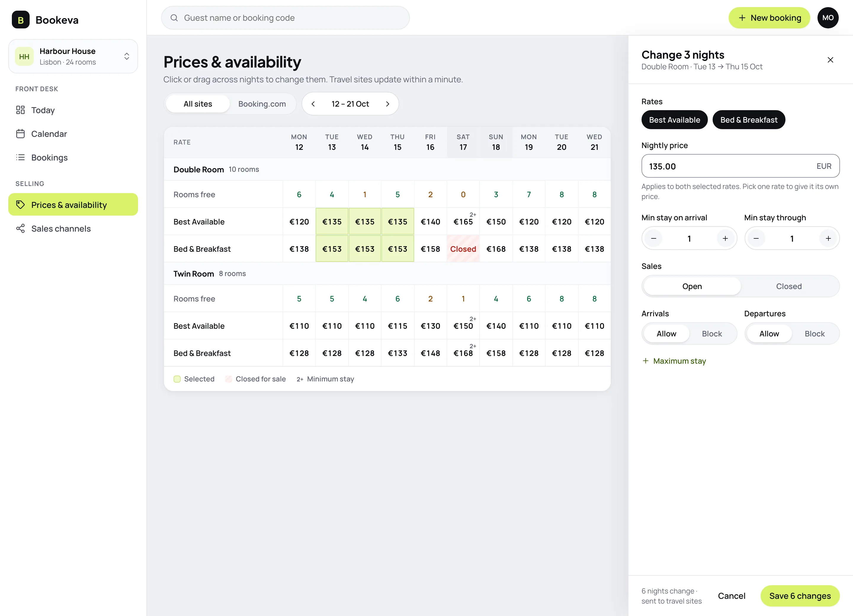Click the guest name search field
This screenshot has width=853, height=616.
286,18
